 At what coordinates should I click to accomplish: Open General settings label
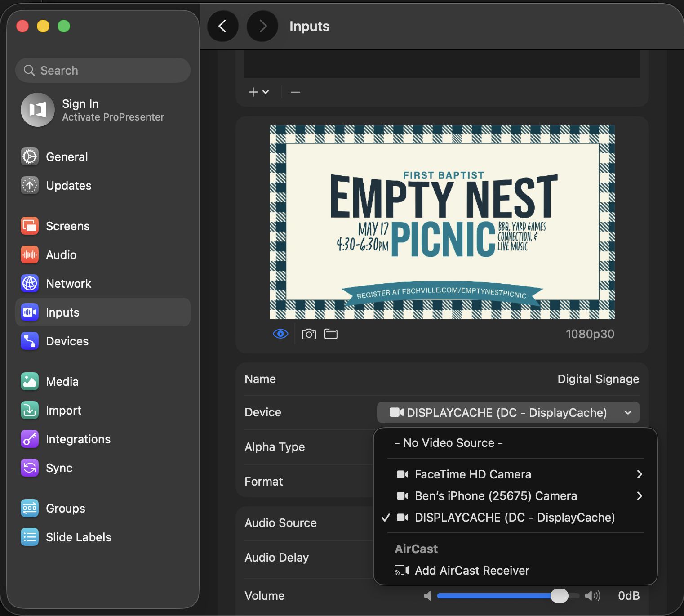tap(67, 156)
